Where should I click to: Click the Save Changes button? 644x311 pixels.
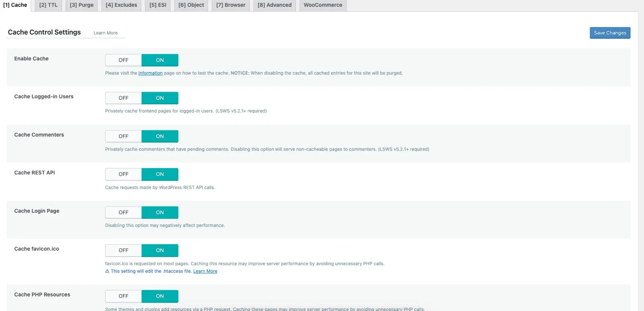click(610, 33)
